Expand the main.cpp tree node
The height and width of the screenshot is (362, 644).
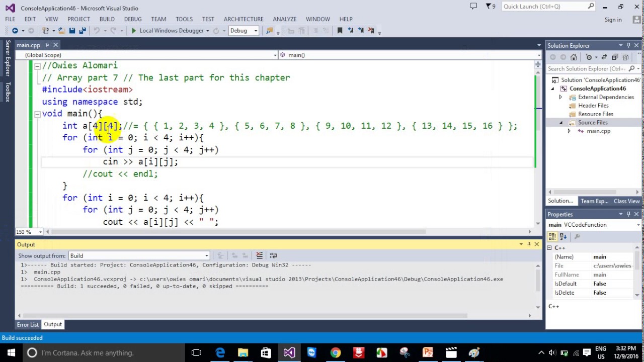coord(569,131)
